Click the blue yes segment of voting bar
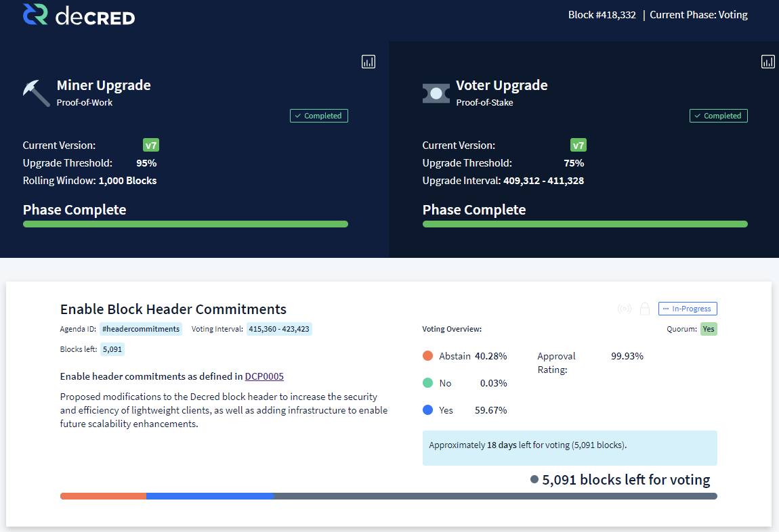Screen dimensions: 779x532 [210, 496]
